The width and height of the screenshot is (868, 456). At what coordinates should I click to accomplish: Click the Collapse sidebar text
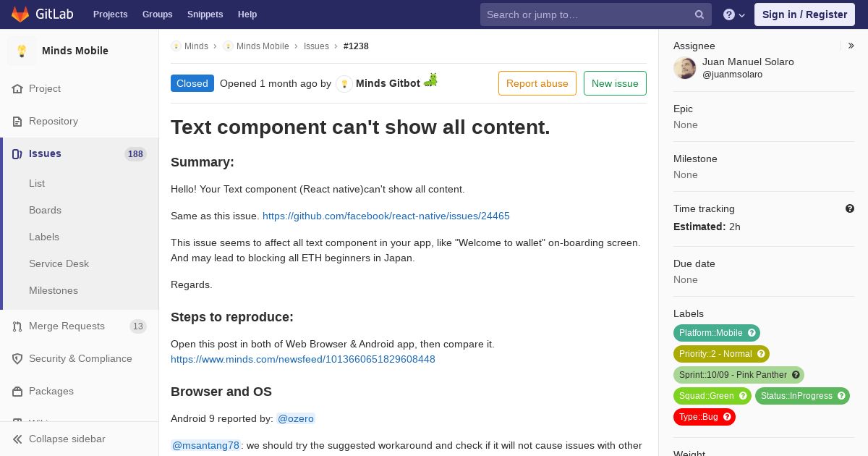[x=67, y=439]
